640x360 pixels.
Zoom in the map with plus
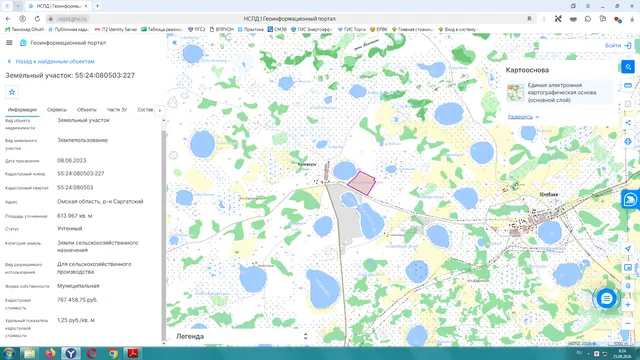(x=628, y=304)
